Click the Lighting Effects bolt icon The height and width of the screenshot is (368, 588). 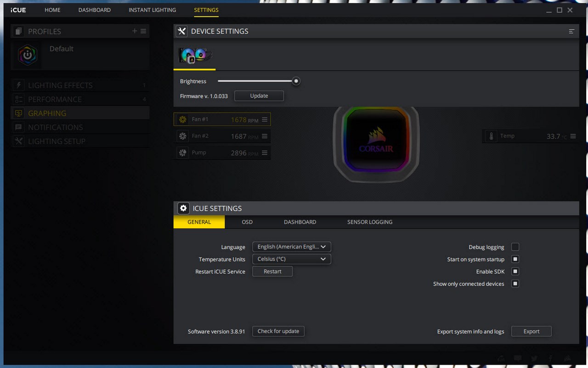click(19, 85)
